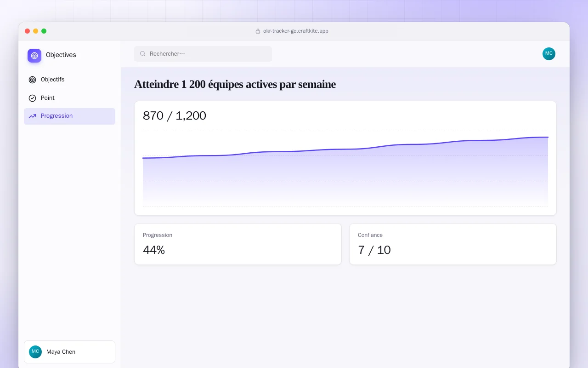Focus the Rechercher search field

tap(203, 54)
